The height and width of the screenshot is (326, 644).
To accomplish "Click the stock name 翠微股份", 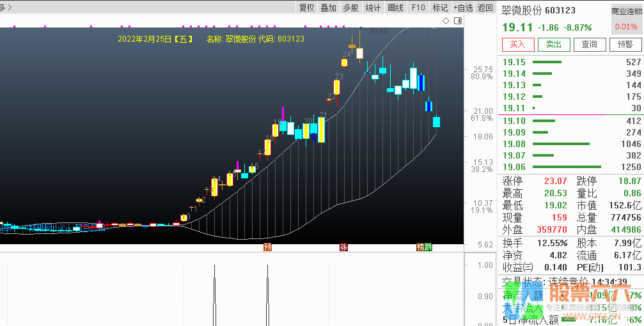I will (x=522, y=10).
